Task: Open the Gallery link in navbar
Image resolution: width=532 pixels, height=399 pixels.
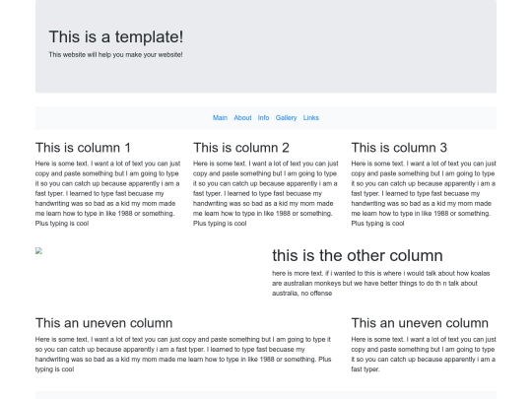Action: click(286, 118)
